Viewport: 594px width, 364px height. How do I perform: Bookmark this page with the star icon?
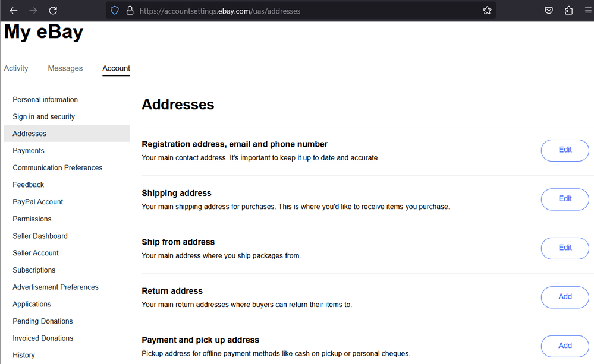tap(487, 11)
